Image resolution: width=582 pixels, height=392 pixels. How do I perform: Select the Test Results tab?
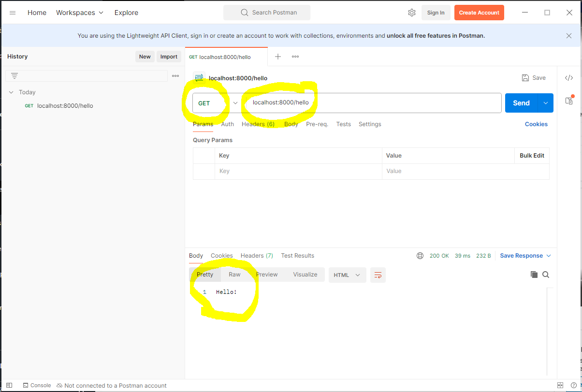[x=298, y=256]
